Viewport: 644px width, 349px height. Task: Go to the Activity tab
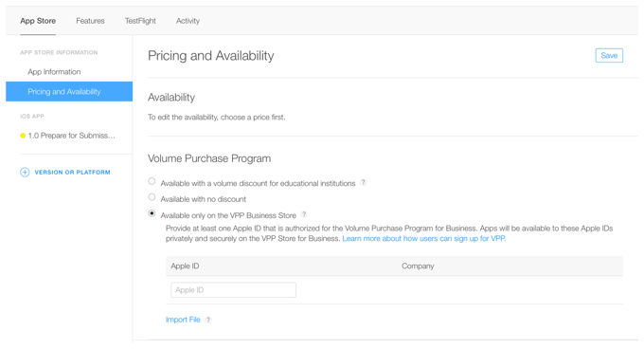(x=188, y=21)
